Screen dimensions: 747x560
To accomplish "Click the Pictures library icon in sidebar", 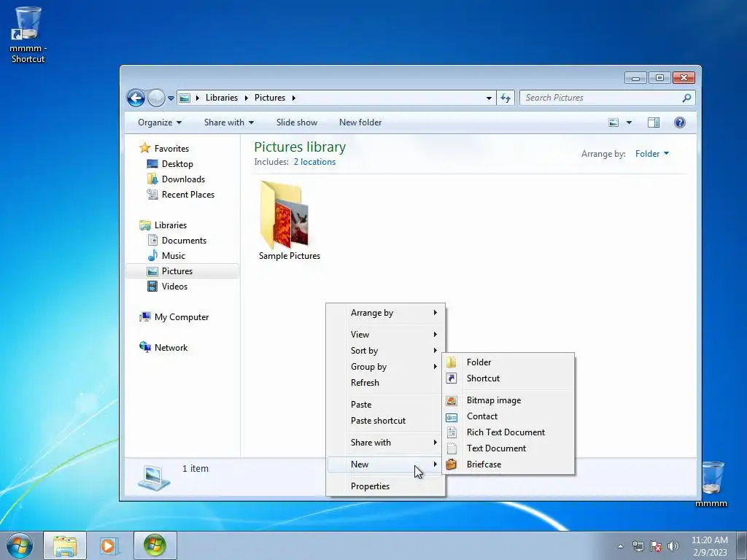I will [152, 271].
